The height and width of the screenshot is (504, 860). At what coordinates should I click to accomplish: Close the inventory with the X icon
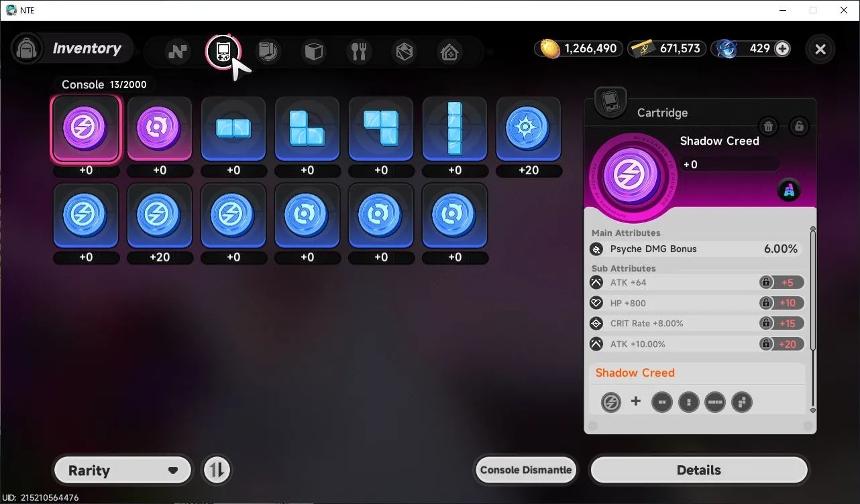820,49
